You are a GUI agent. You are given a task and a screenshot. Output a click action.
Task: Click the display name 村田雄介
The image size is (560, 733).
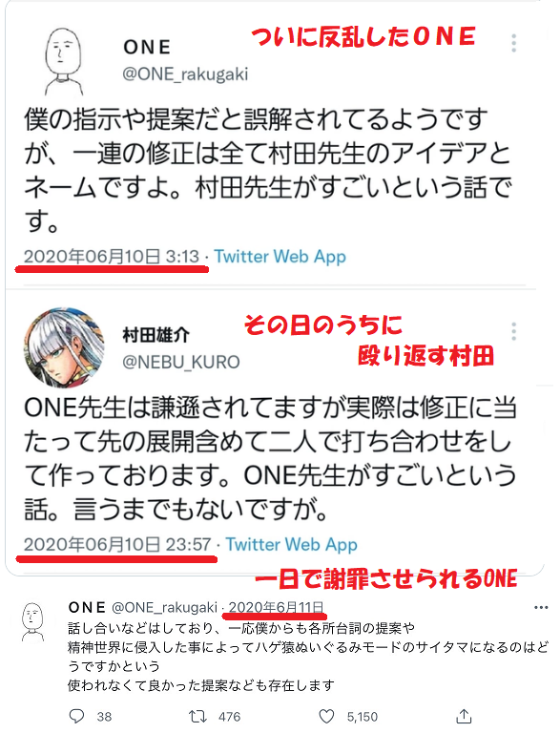coord(156,335)
